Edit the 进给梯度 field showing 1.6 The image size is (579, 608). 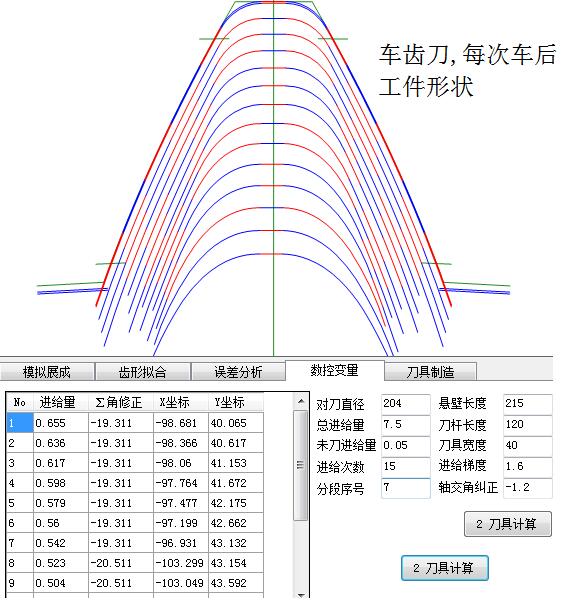527,467
